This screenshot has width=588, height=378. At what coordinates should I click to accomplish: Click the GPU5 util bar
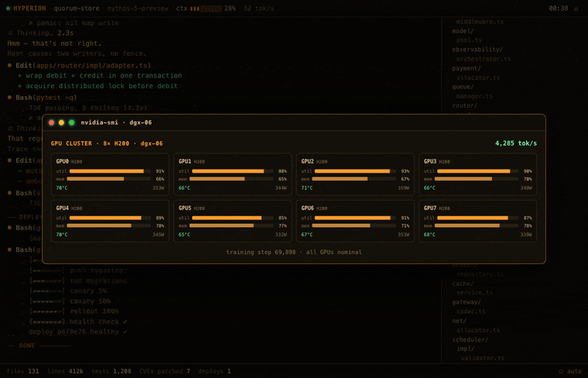(x=233, y=218)
